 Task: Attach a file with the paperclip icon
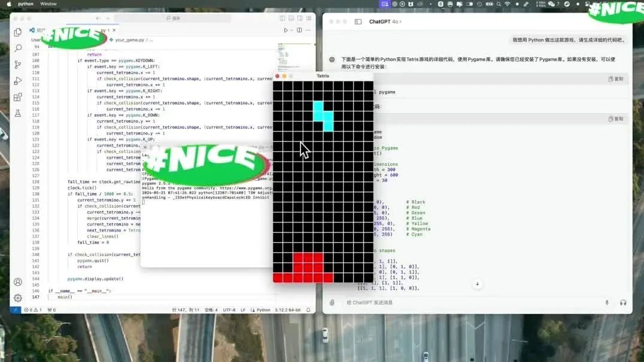(332, 303)
